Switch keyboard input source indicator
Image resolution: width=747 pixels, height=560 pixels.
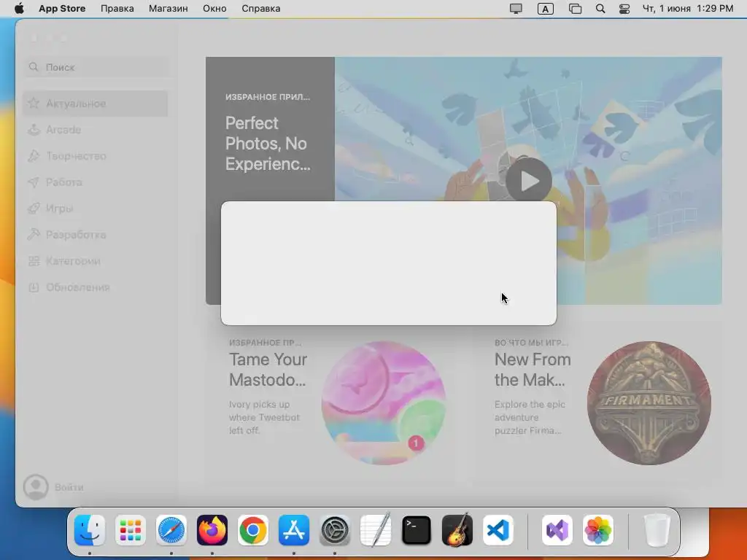(x=546, y=9)
